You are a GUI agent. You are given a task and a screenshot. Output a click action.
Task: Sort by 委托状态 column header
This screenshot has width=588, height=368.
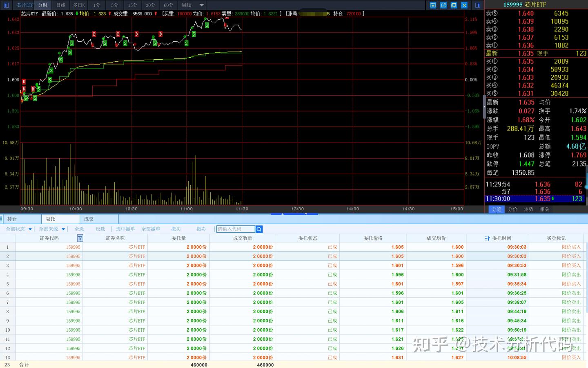[x=308, y=238]
